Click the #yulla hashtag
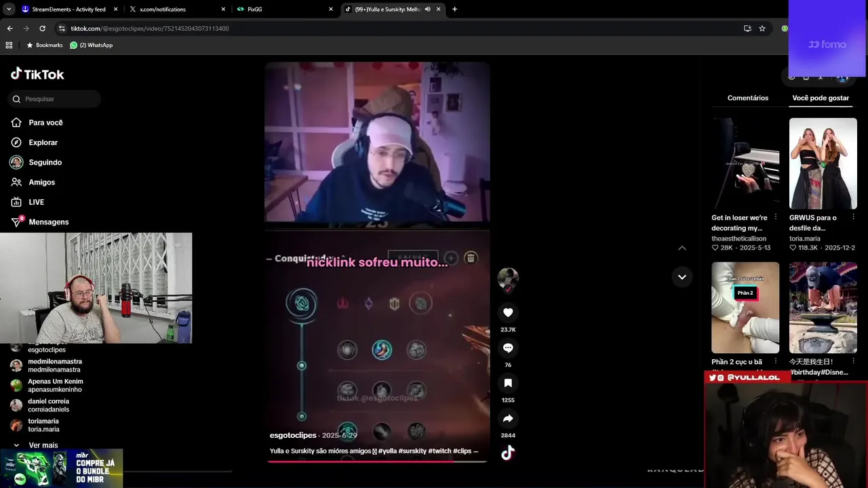The height and width of the screenshot is (488, 868). coord(387,451)
